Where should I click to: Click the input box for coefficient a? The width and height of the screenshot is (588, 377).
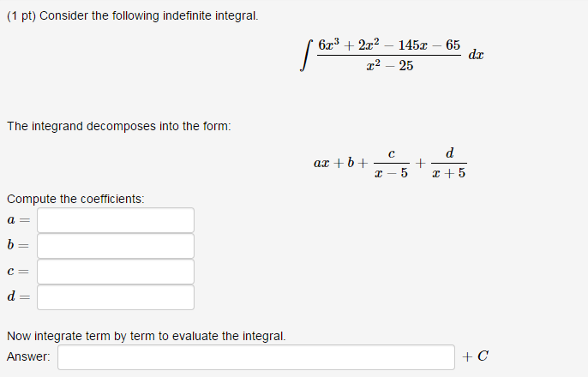click(x=116, y=220)
